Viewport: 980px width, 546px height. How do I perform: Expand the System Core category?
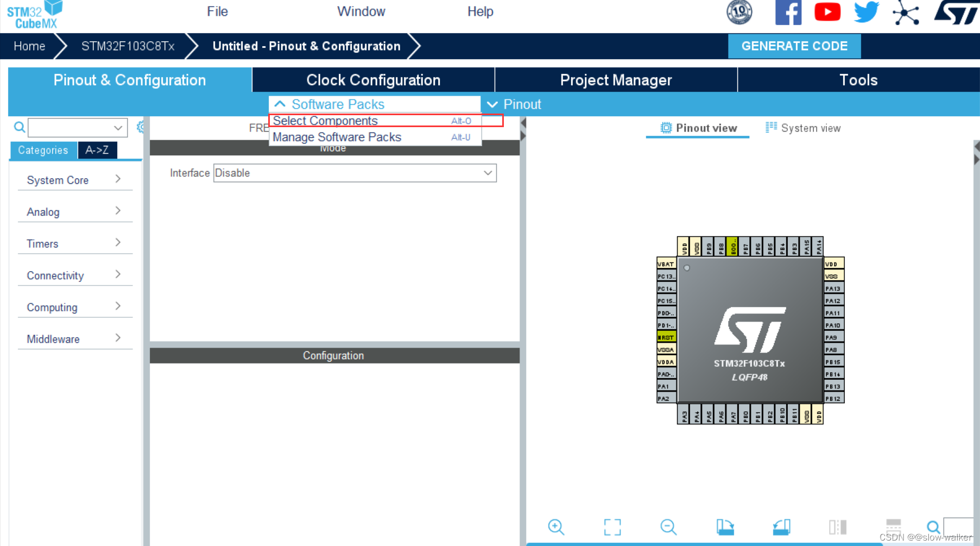pos(74,179)
